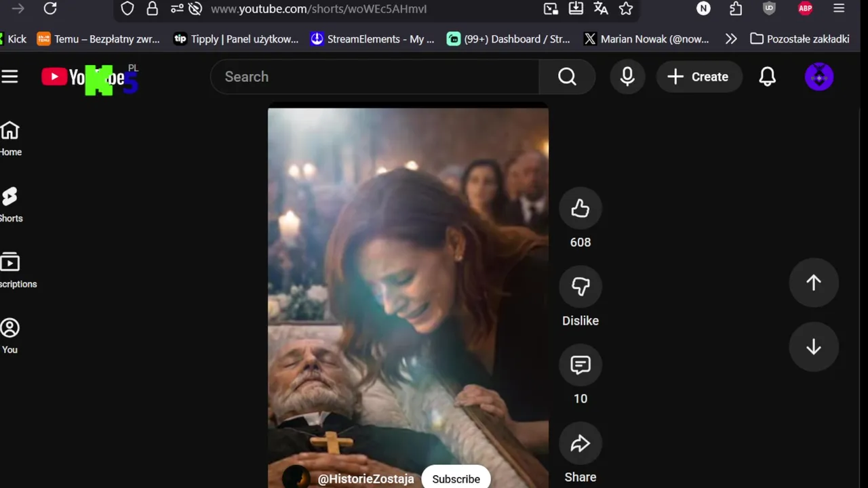Open the (99+) Dashboard bookmark
The width and height of the screenshot is (868, 488).
509,39
